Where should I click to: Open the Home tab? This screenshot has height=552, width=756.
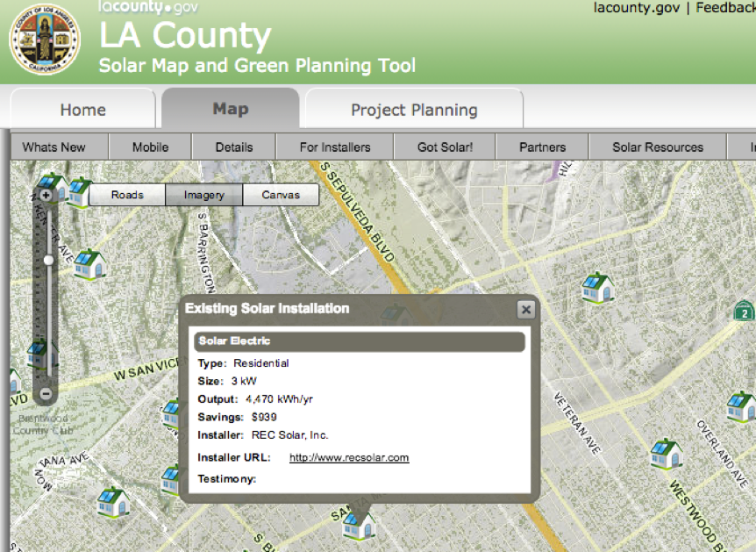[x=83, y=110]
